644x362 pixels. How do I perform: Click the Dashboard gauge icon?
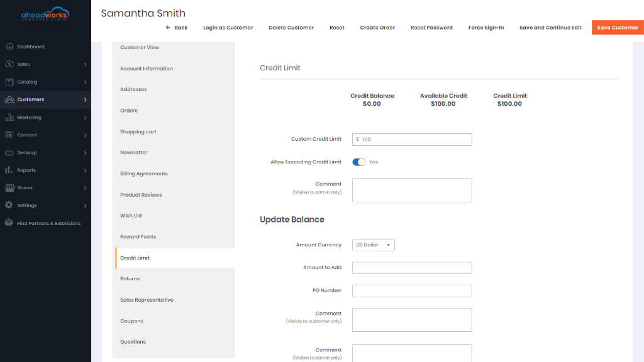point(9,47)
